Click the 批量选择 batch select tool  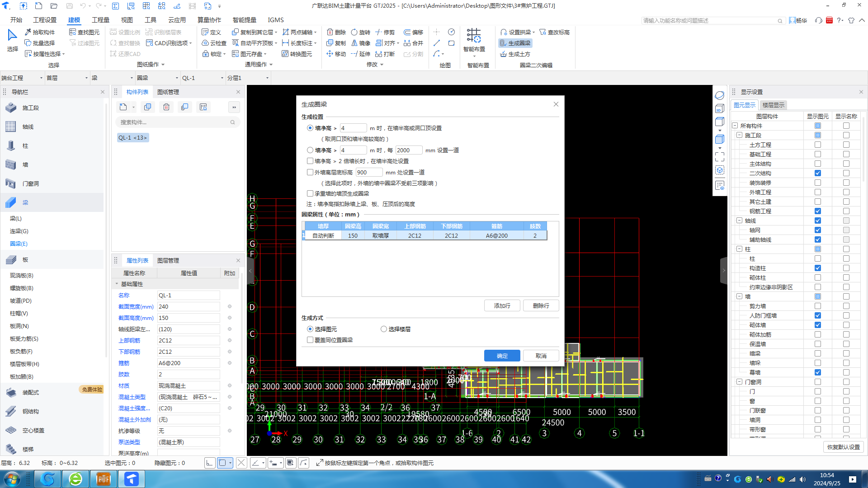(40, 43)
